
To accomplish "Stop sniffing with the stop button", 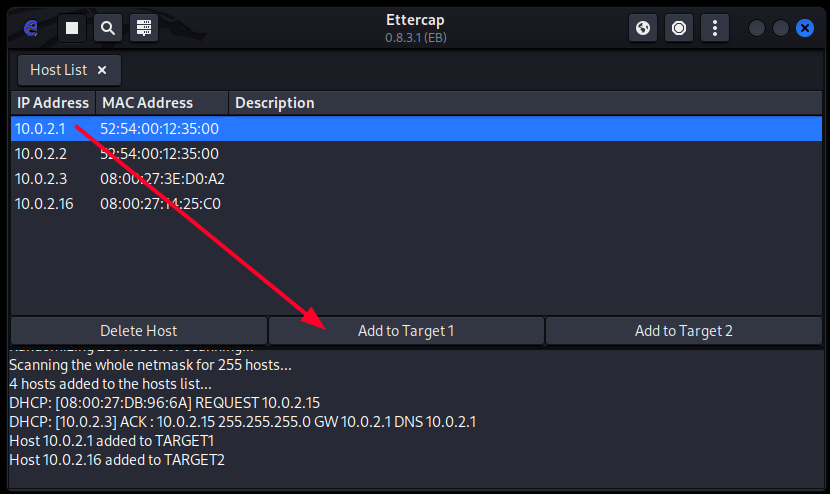I will pyautogui.click(x=72, y=28).
